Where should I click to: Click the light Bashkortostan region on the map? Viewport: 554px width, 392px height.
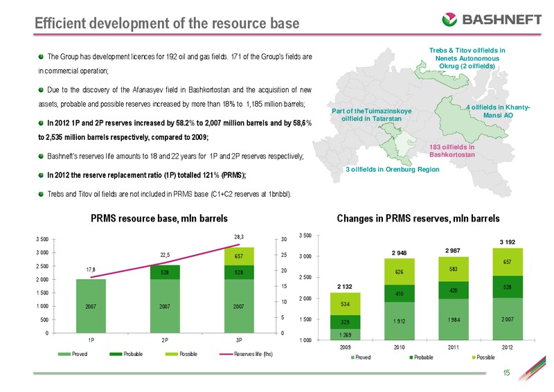pyautogui.click(x=404, y=143)
